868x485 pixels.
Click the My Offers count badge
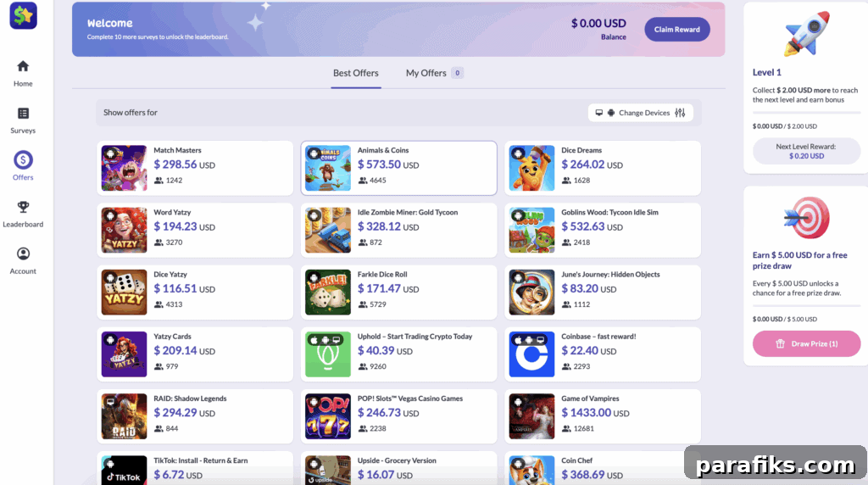click(457, 73)
